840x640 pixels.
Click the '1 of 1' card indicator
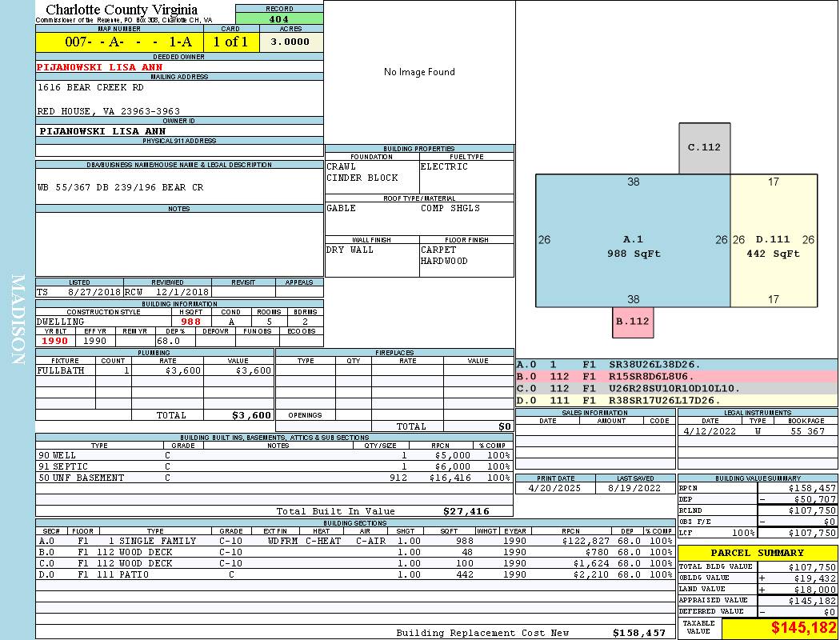[x=230, y=42]
